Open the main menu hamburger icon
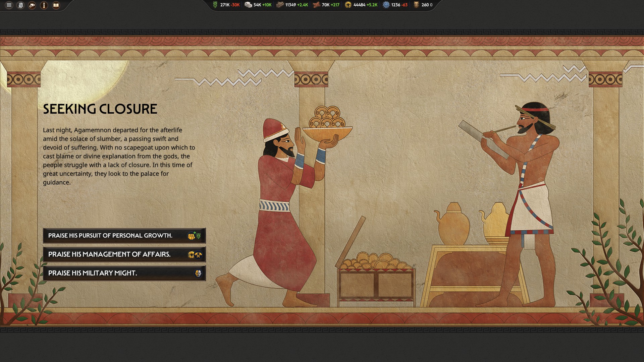Image resolution: width=644 pixels, height=362 pixels. point(9,5)
